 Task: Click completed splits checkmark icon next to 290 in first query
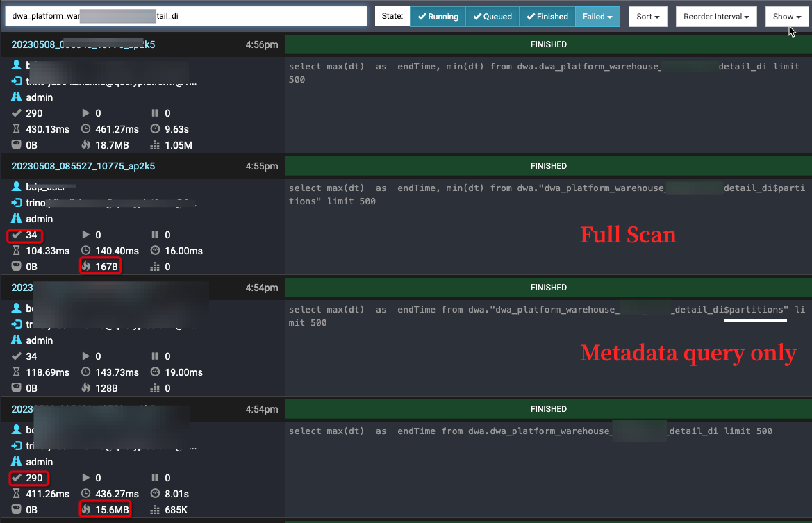tap(17, 113)
